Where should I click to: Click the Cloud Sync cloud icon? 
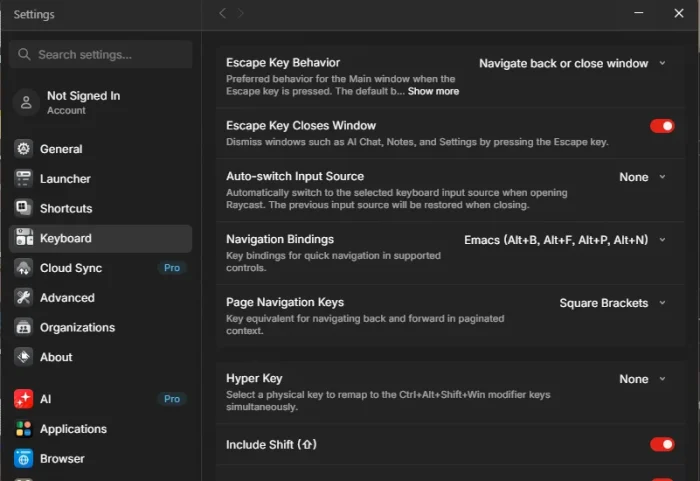tap(23, 268)
